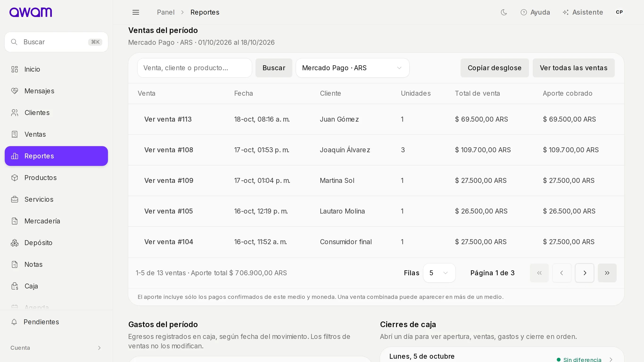The image size is (644, 362).
Task: Click the Reportes breadcrumb item
Action: click(205, 12)
